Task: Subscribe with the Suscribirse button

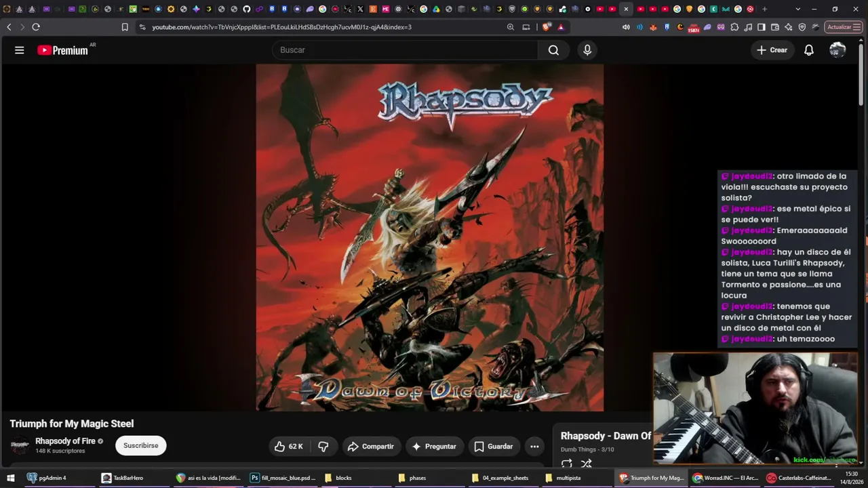Action: [x=140, y=445]
